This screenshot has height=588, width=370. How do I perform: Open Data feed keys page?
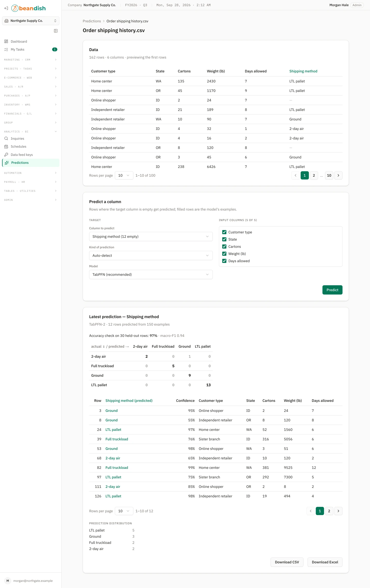pyautogui.click(x=31, y=155)
